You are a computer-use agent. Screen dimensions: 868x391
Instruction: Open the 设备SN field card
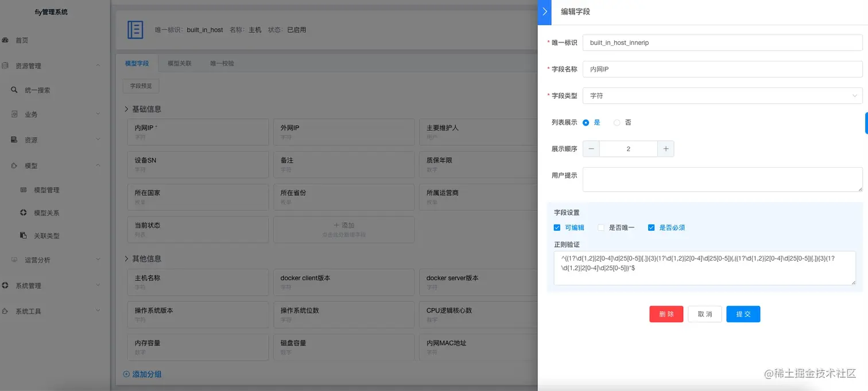coord(198,165)
